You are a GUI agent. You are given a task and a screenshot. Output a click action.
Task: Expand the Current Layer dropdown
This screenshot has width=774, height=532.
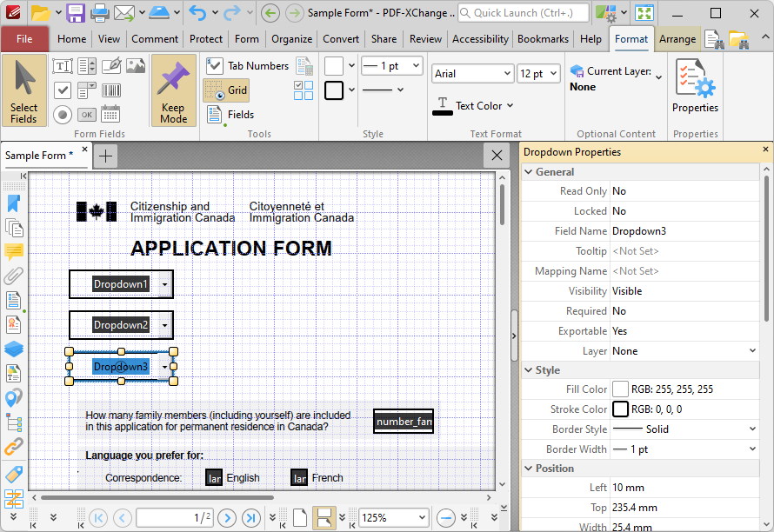click(659, 77)
